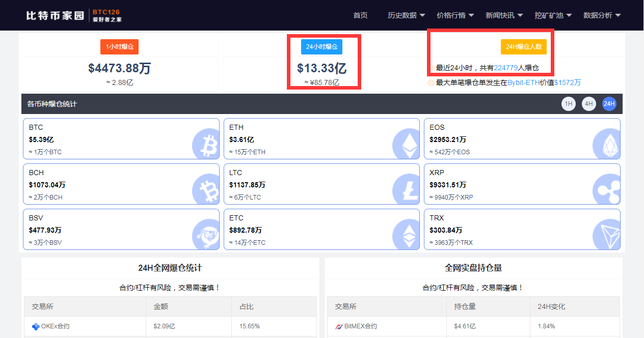Expand the 数据分析 dropdown menu
The height and width of the screenshot is (338, 644).
pos(602,15)
